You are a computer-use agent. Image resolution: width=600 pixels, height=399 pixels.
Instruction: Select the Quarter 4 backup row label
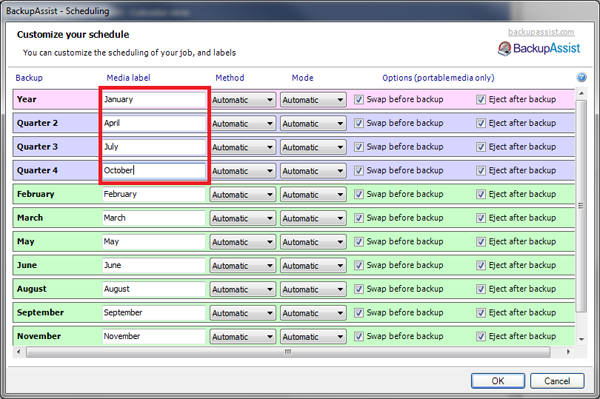pyautogui.click(x=37, y=171)
